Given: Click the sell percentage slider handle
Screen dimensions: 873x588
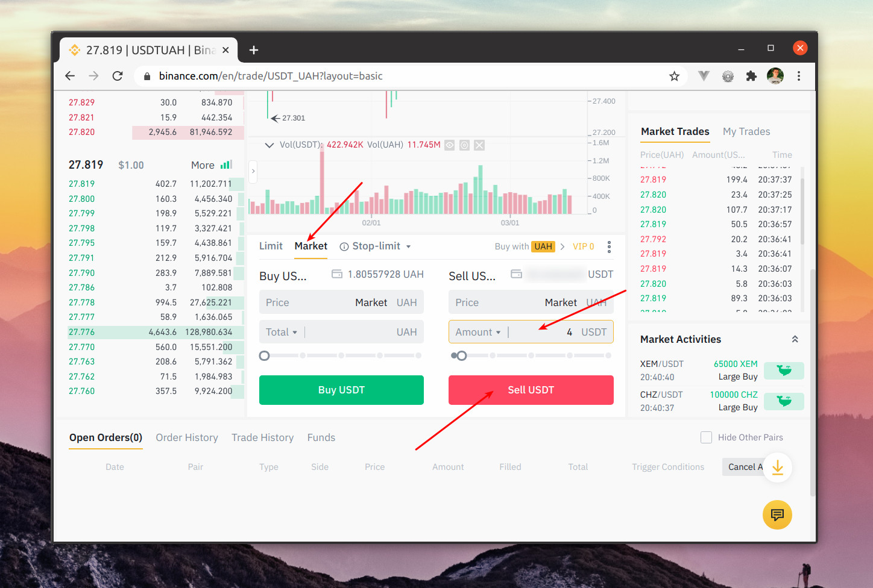Looking at the screenshot, I should [462, 355].
